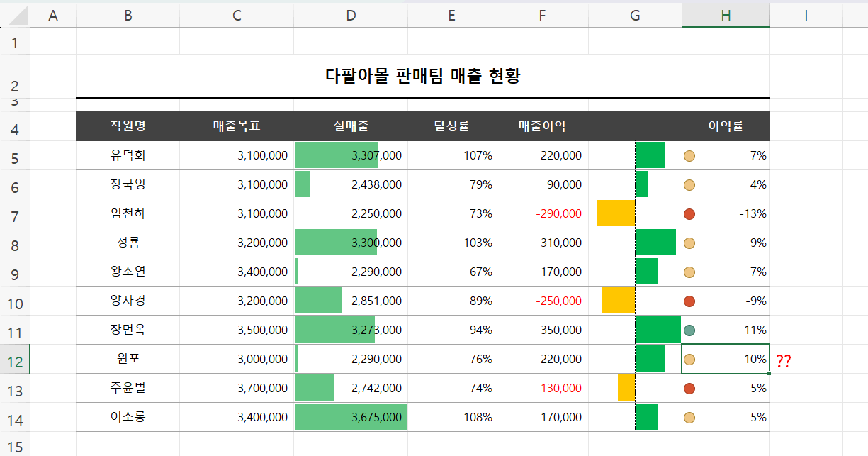Click the -13% profit rate cell

[x=726, y=213]
